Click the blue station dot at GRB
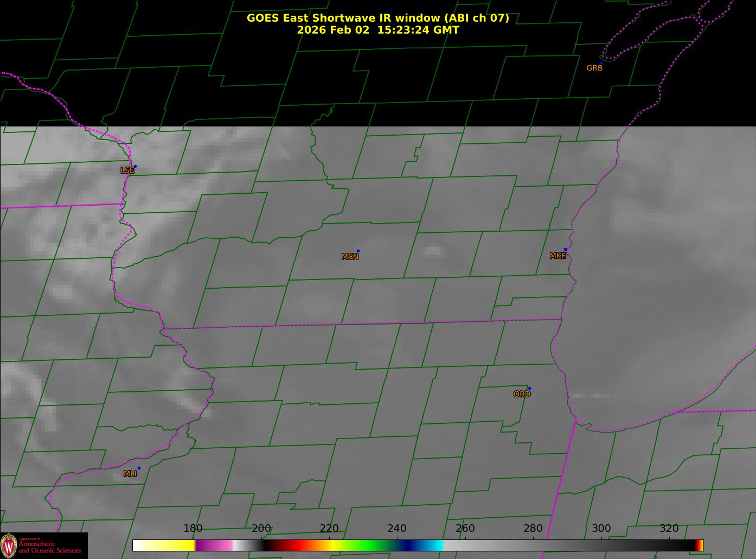The width and height of the screenshot is (756, 559). point(601,63)
